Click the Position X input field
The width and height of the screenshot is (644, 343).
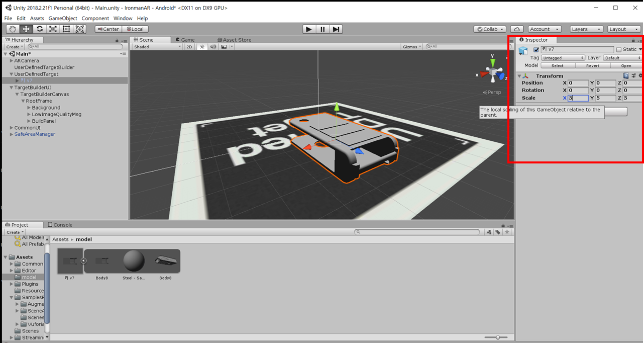[578, 83]
